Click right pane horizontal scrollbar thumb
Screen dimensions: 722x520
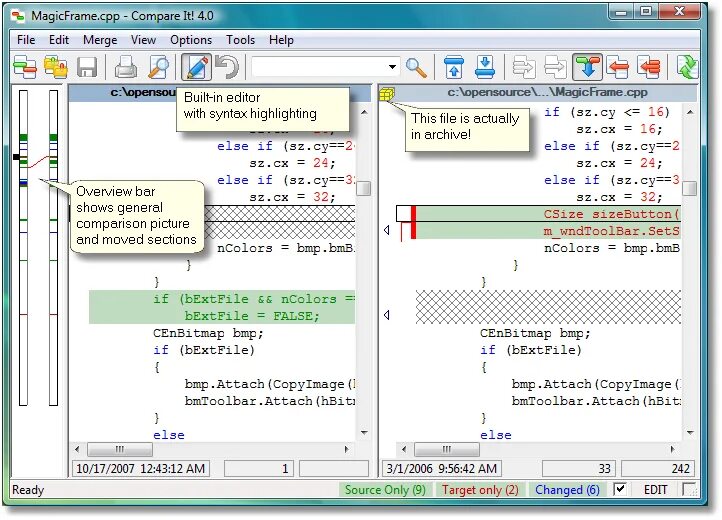pyautogui.click(x=447, y=449)
